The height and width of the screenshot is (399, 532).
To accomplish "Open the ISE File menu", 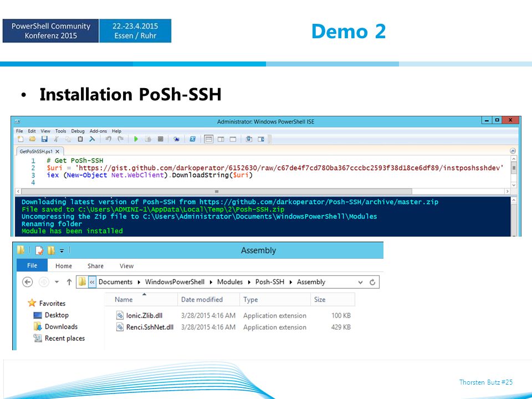I will (20, 131).
